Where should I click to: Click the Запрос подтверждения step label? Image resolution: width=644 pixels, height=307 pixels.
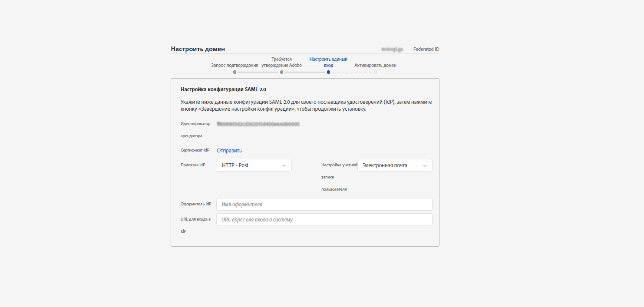[234, 66]
